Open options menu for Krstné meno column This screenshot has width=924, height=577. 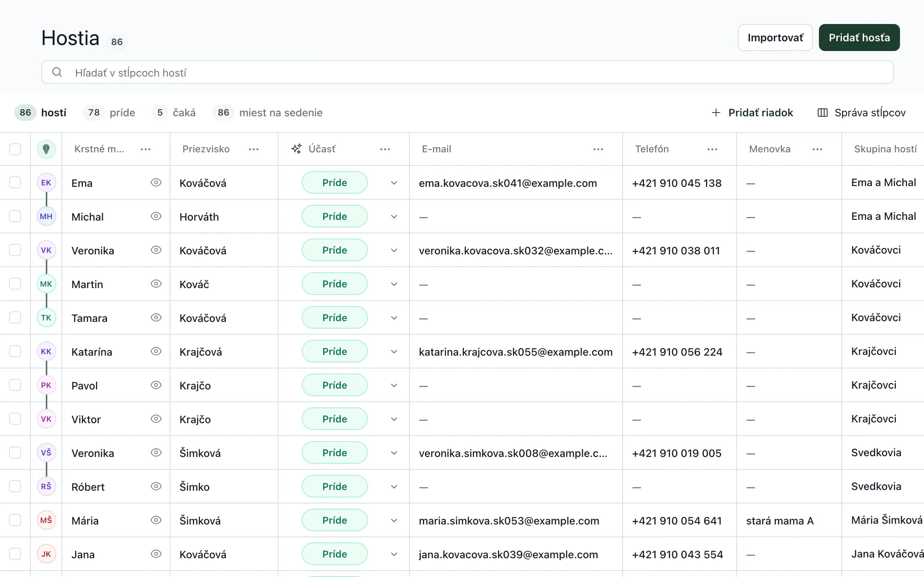(x=145, y=149)
